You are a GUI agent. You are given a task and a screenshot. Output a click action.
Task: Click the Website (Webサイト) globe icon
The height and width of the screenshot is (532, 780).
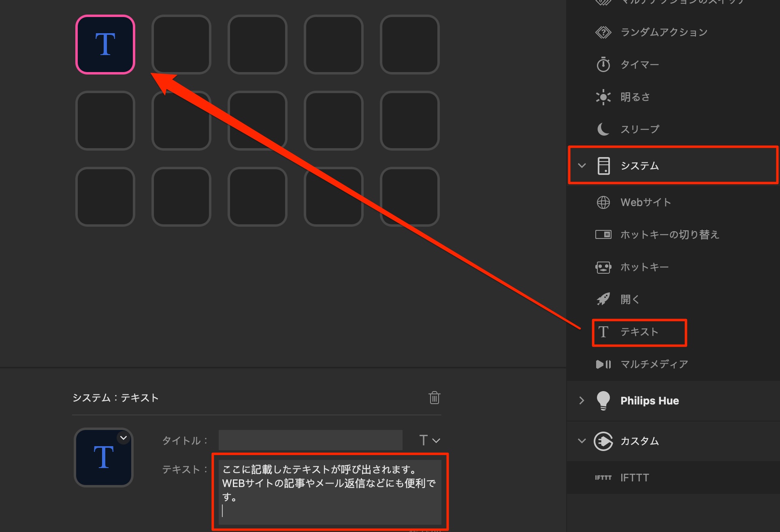pos(603,202)
